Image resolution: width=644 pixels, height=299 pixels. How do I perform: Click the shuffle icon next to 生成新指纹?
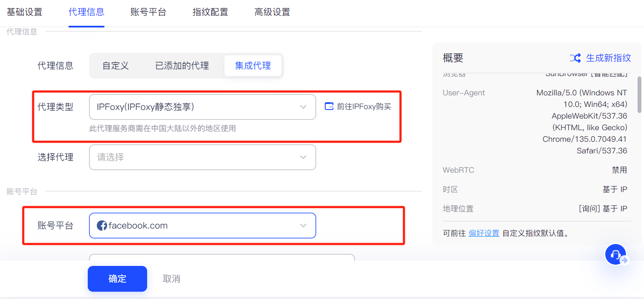click(576, 58)
